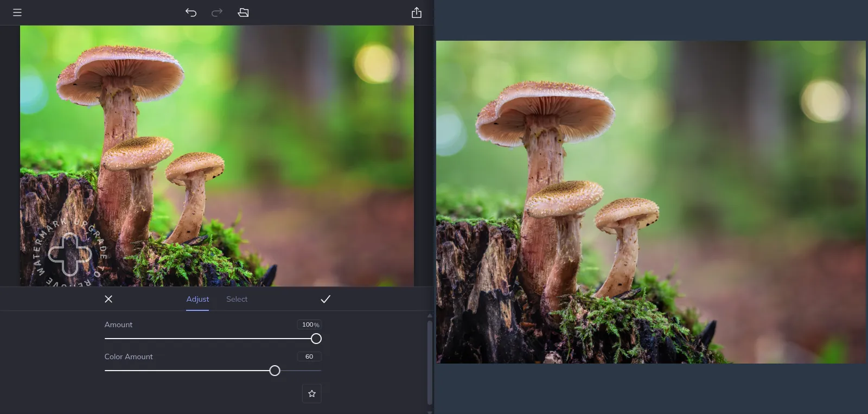Click the Color Amount label text
868x414 pixels.
(x=129, y=356)
